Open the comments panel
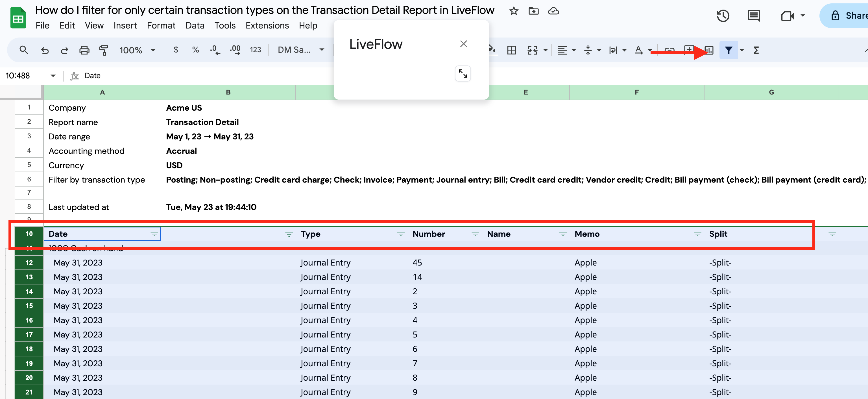 [753, 16]
